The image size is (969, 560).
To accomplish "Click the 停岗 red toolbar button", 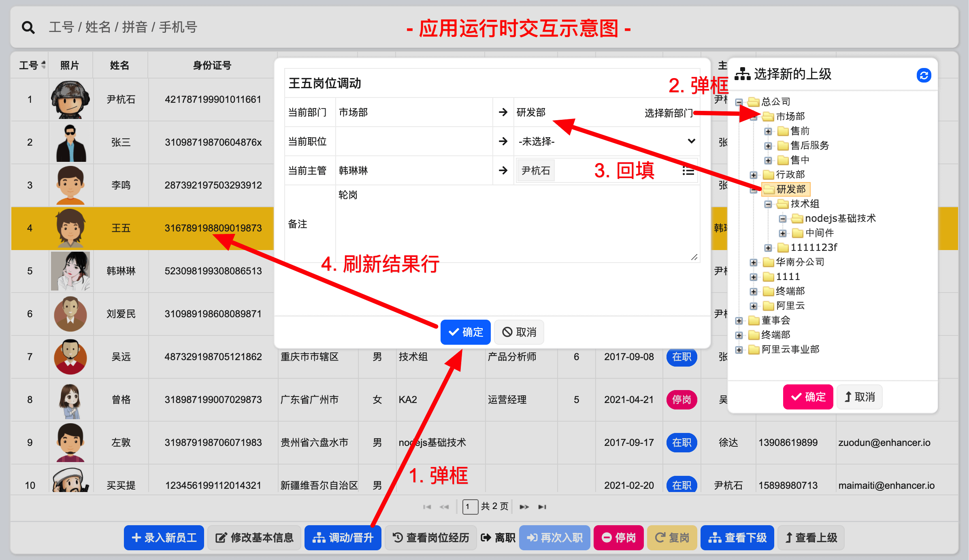I will click(x=618, y=538).
